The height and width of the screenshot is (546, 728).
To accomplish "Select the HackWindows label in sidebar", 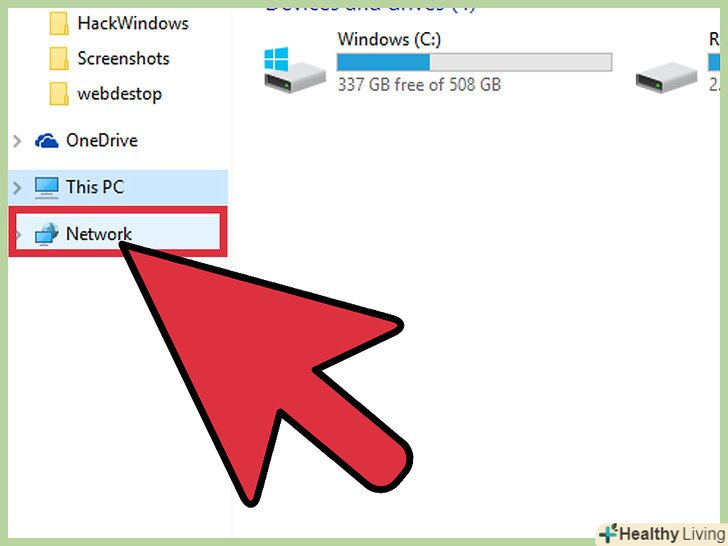I will coord(133,23).
